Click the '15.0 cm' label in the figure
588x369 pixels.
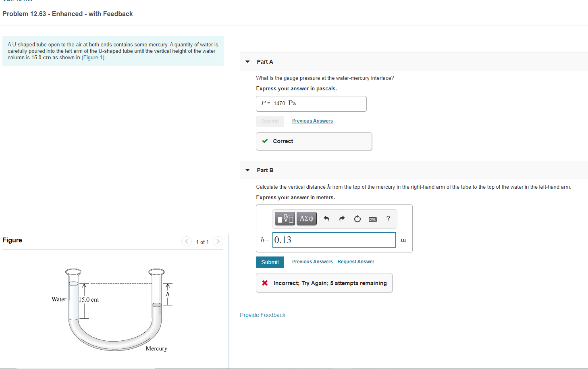[x=89, y=300]
